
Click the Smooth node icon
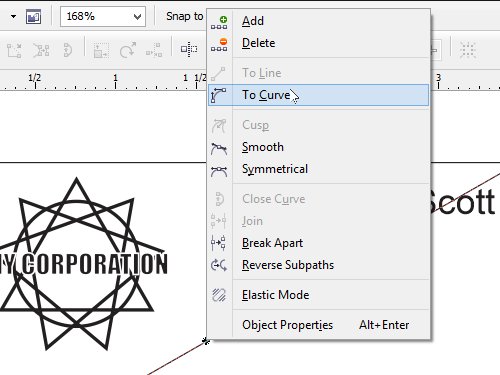pyautogui.click(x=219, y=148)
